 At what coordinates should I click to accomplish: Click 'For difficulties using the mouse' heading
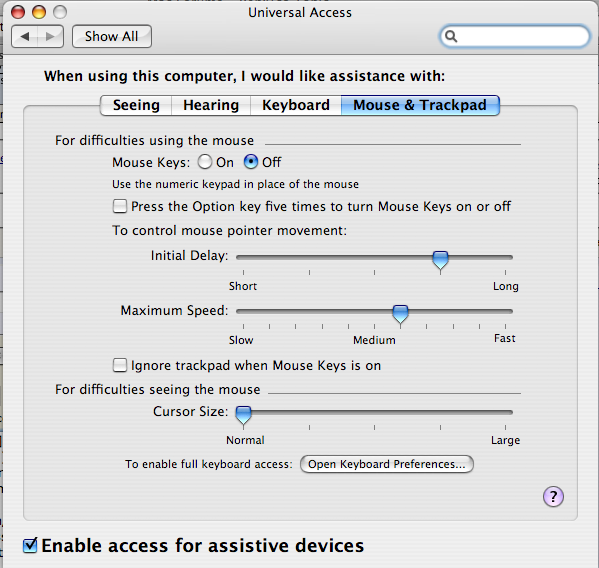(x=154, y=141)
